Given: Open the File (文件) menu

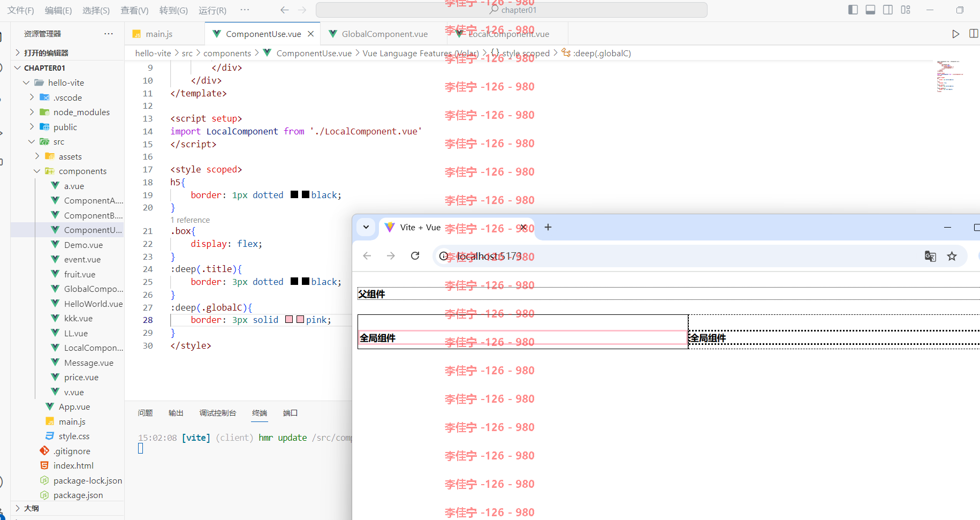Looking at the screenshot, I should (20, 10).
